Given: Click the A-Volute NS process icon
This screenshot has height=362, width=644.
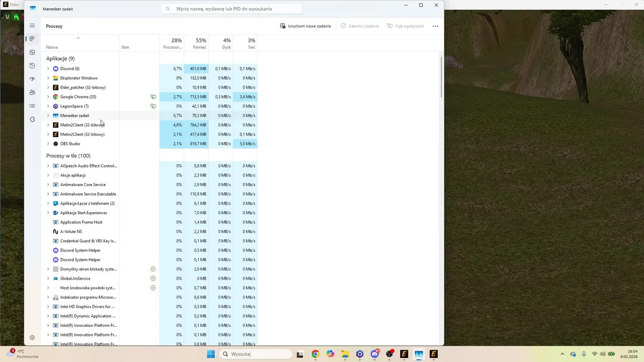Looking at the screenshot, I should [x=56, y=231].
